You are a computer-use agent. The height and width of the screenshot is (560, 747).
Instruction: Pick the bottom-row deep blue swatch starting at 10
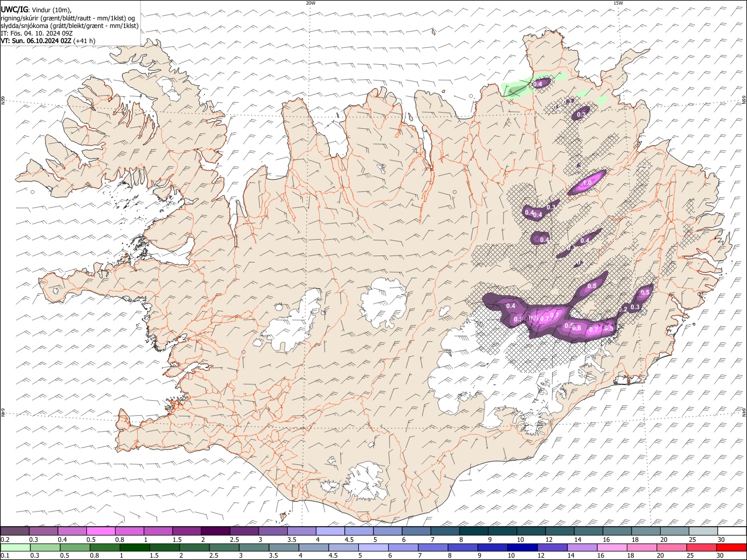click(x=522, y=547)
